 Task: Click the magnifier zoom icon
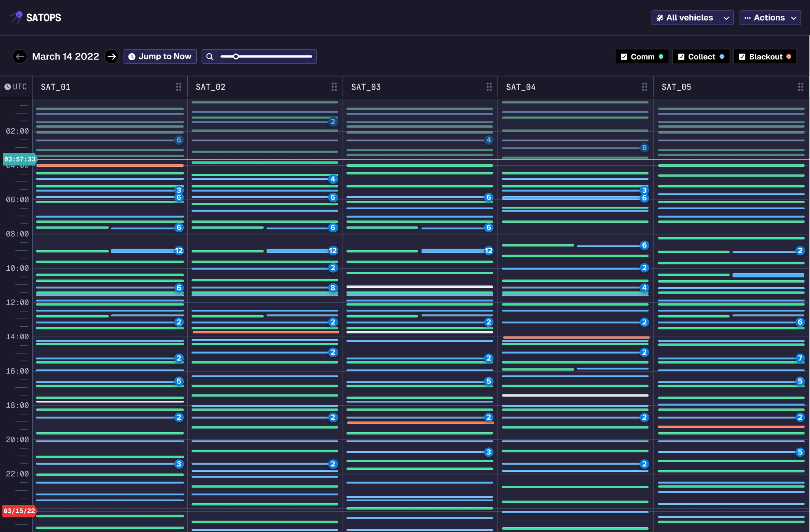(210, 57)
